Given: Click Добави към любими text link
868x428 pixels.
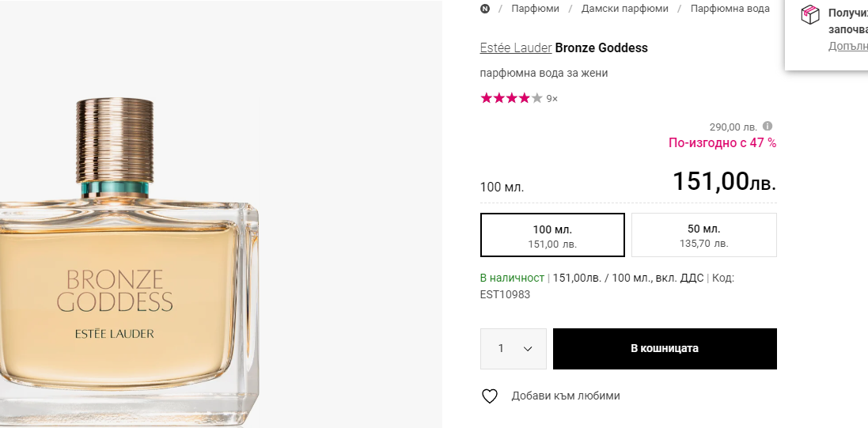Looking at the screenshot, I should point(566,396).
